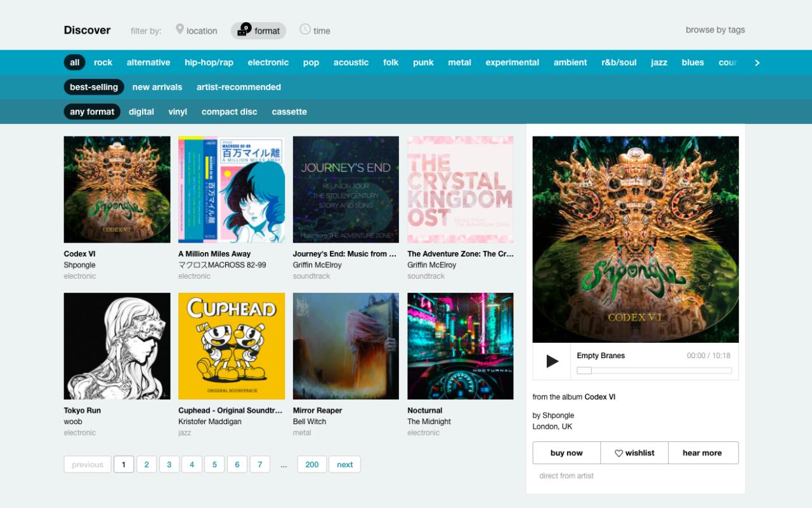Filter results to digital format

[x=141, y=112]
